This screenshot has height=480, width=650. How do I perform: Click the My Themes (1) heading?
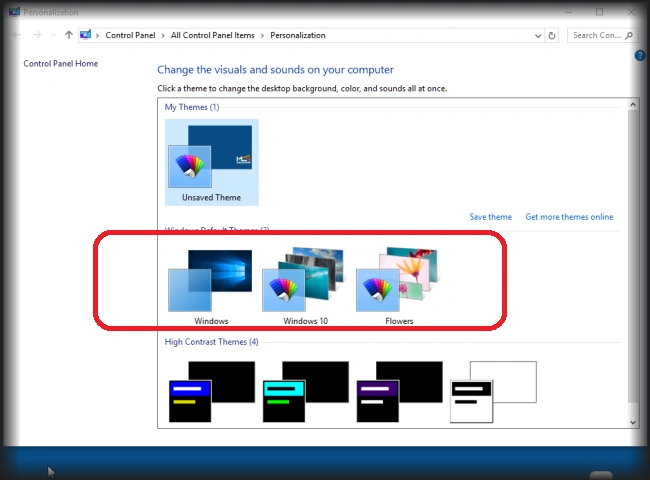pyautogui.click(x=192, y=107)
